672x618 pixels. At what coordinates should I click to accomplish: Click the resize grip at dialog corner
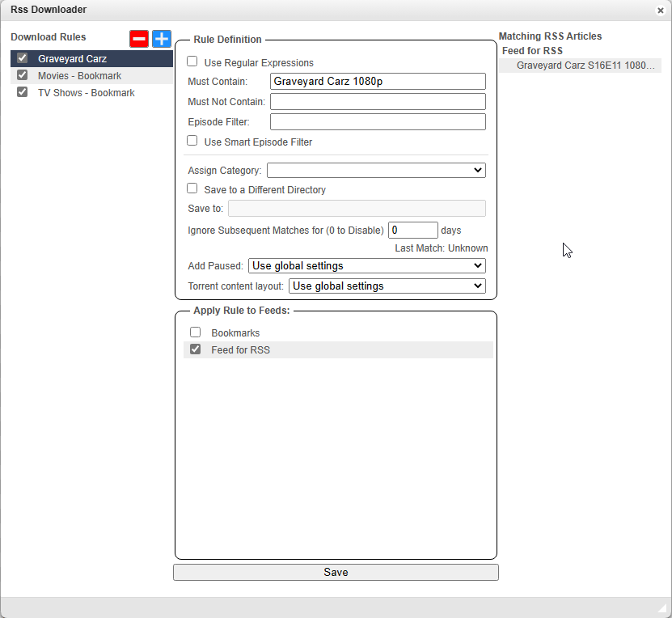coord(662,608)
